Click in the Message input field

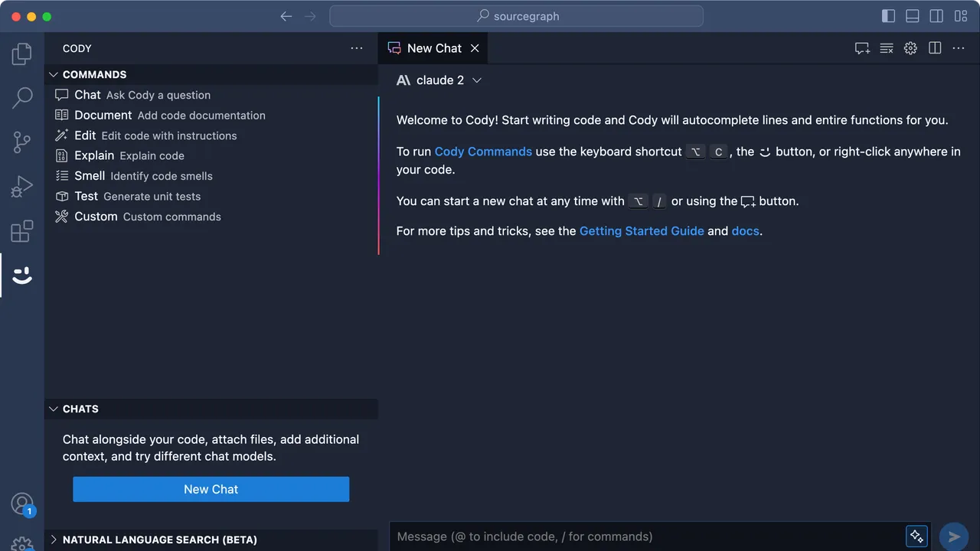647,536
